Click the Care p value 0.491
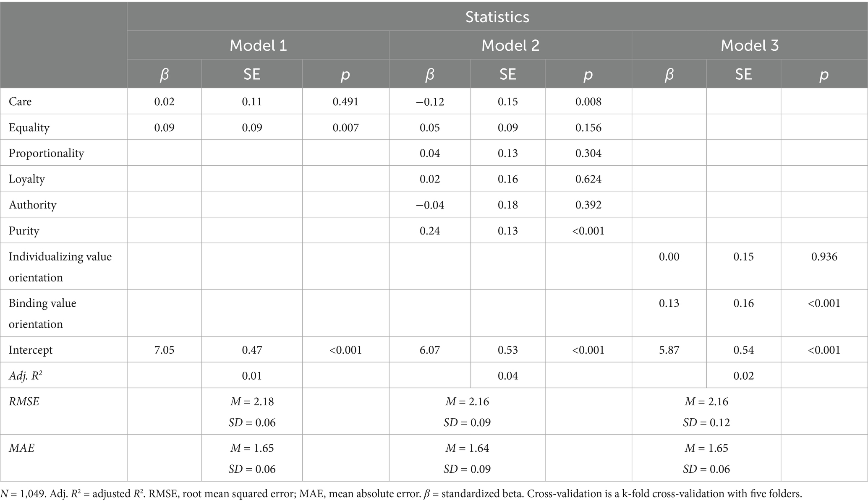This screenshot has width=868, height=503. [345, 102]
